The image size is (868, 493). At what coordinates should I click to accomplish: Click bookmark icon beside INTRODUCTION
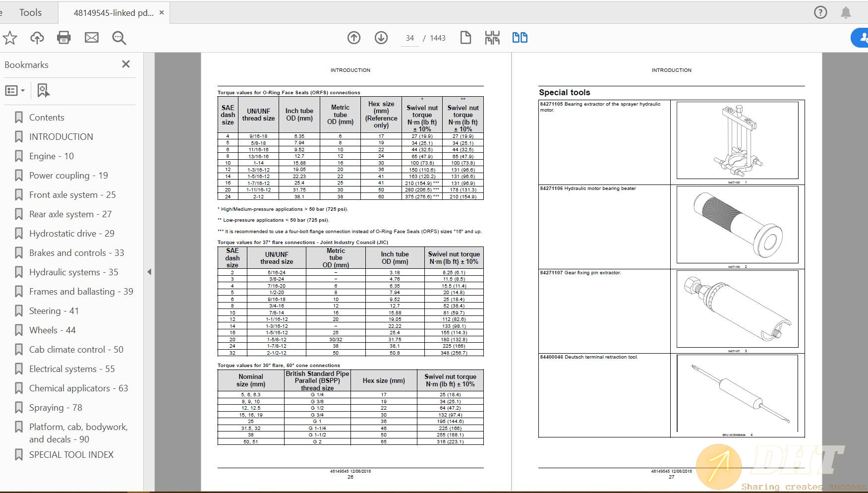[19, 137]
